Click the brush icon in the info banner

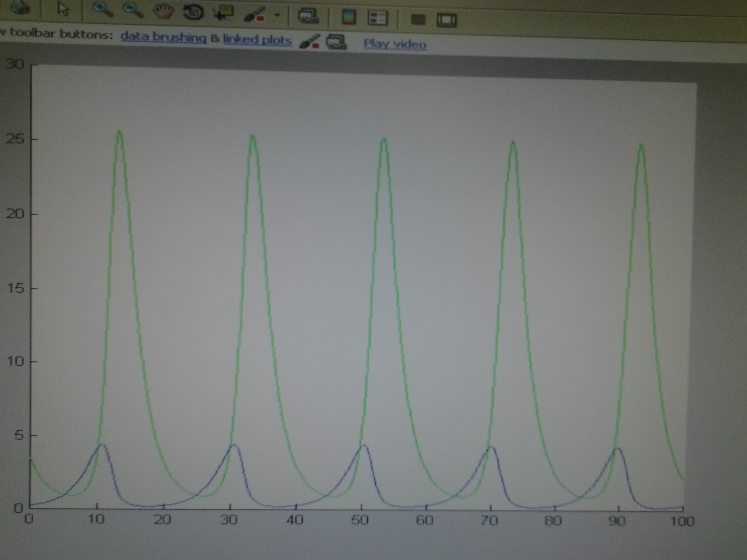[x=309, y=42]
